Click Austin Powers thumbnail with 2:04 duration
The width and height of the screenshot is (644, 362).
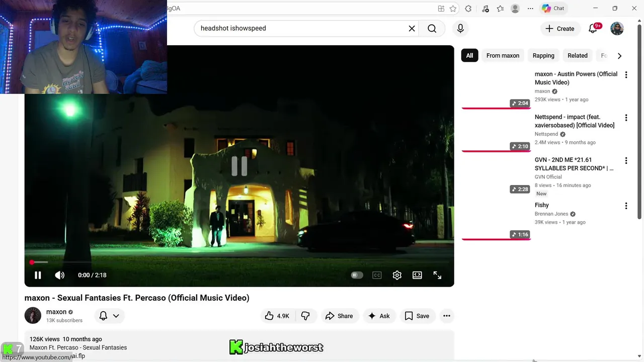[496, 88]
